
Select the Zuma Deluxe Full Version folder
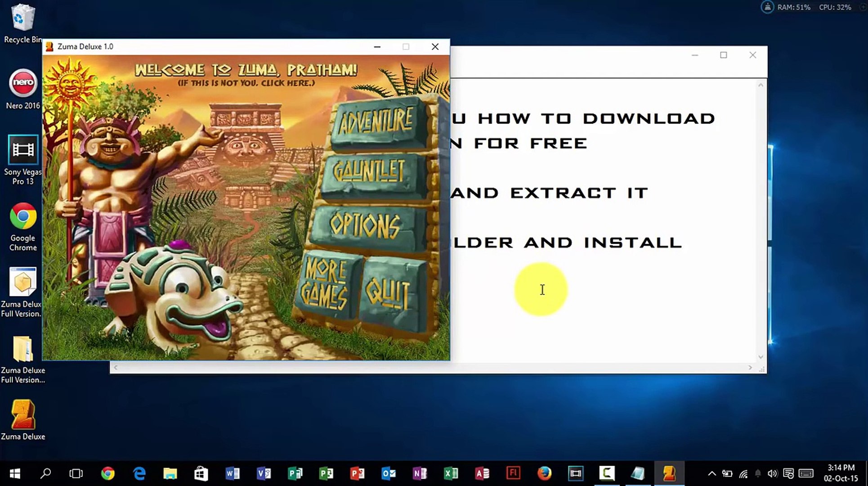coord(23,350)
